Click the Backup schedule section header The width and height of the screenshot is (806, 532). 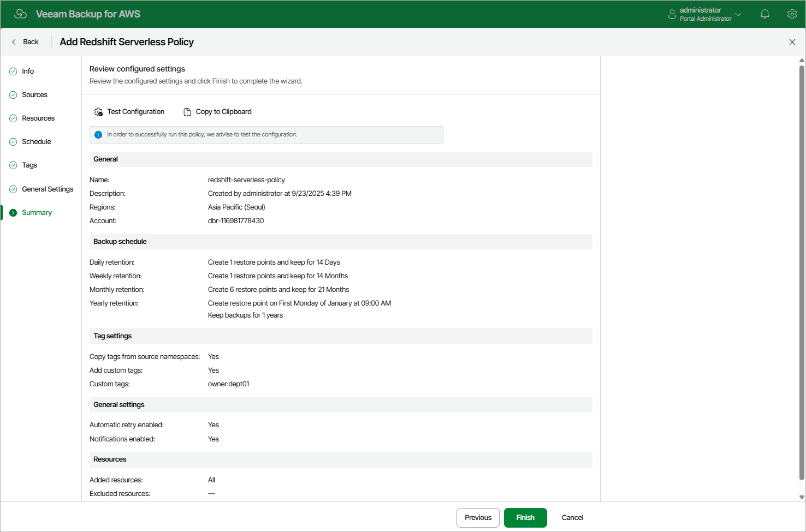(x=341, y=242)
